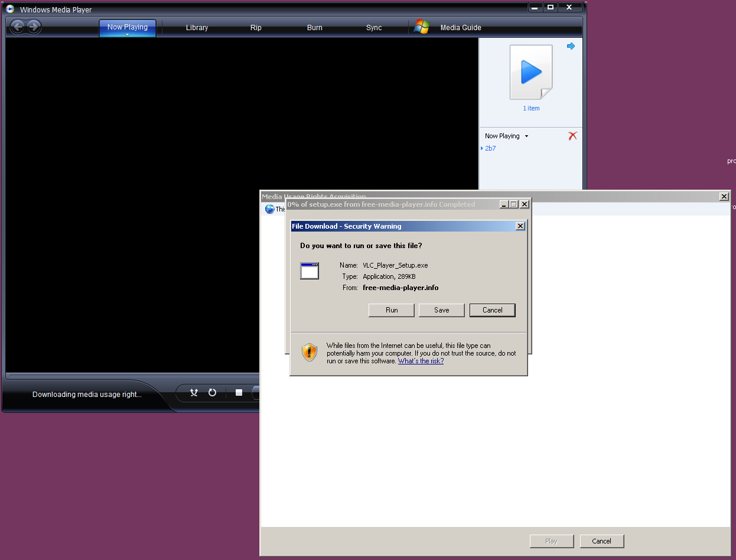
Task: Cancel the File Download security warning
Action: pyautogui.click(x=493, y=310)
